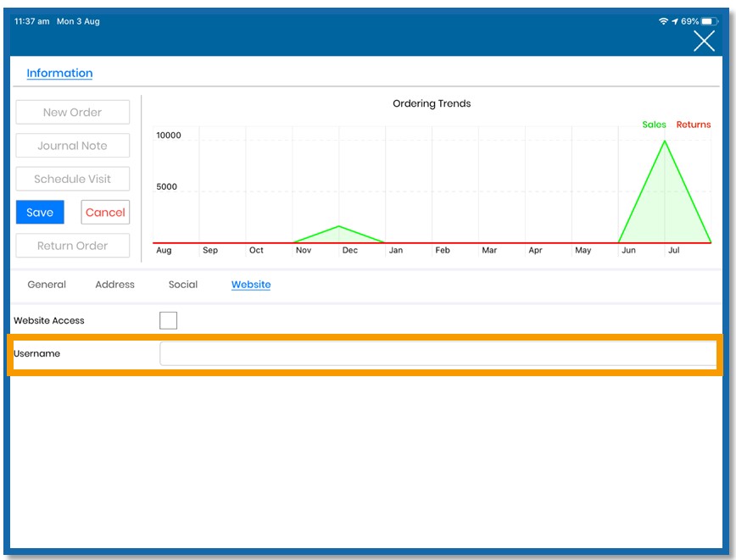Close the customer panel with the X
736x560 pixels.
(x=704, y=42)
